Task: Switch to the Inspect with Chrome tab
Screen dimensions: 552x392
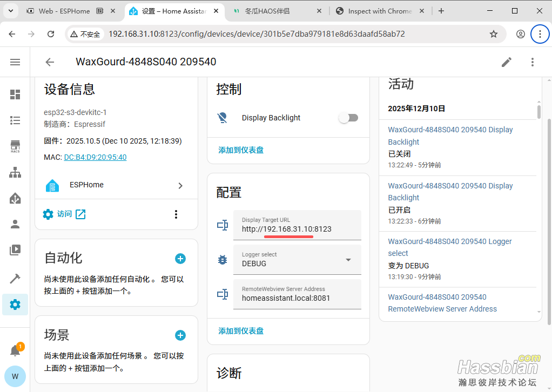Action: pos(379,11)
